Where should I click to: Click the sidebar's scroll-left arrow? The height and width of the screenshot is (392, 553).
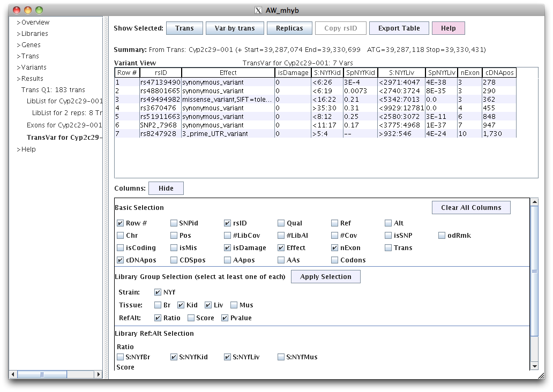[x=13, y=374]
